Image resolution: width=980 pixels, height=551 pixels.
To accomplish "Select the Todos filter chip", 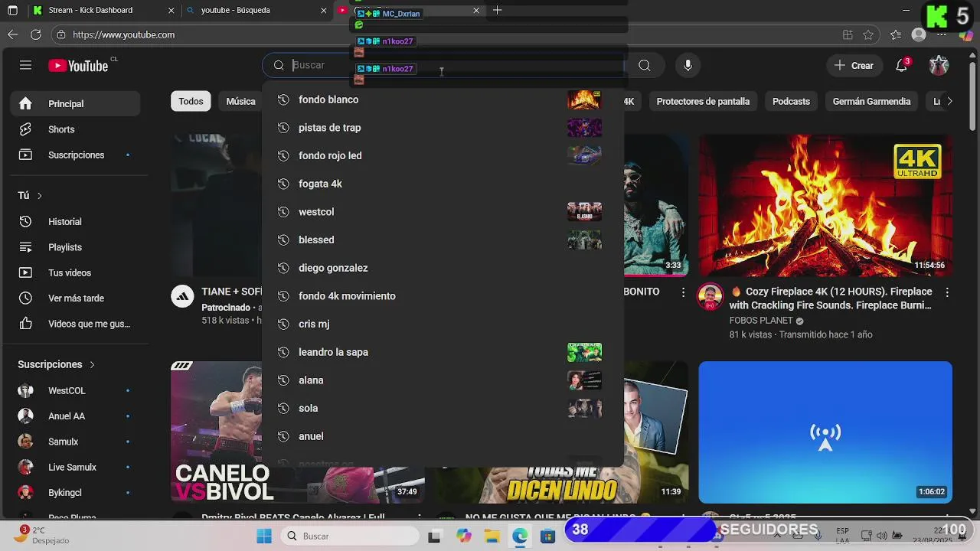I will coord(191,101).
